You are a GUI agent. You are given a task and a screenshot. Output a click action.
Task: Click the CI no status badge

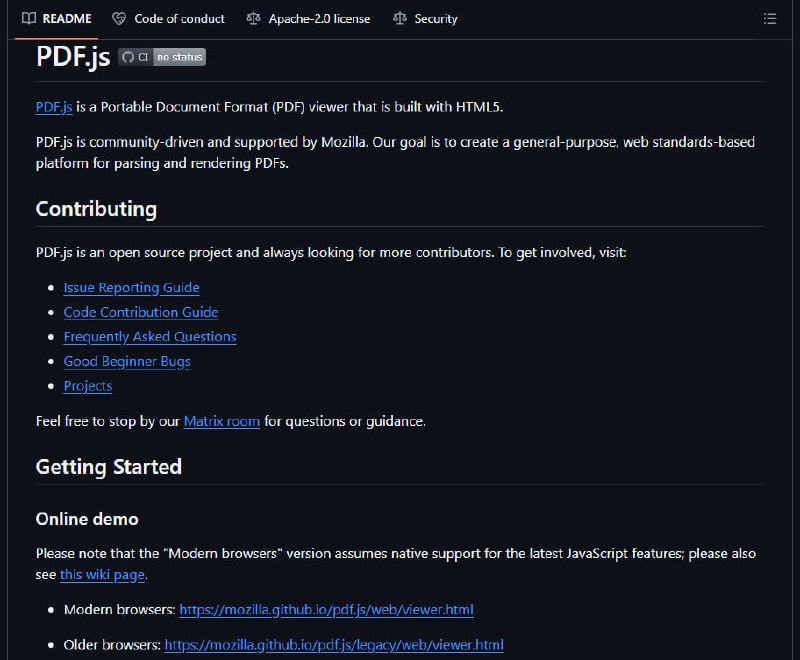[x=162, y=57]
